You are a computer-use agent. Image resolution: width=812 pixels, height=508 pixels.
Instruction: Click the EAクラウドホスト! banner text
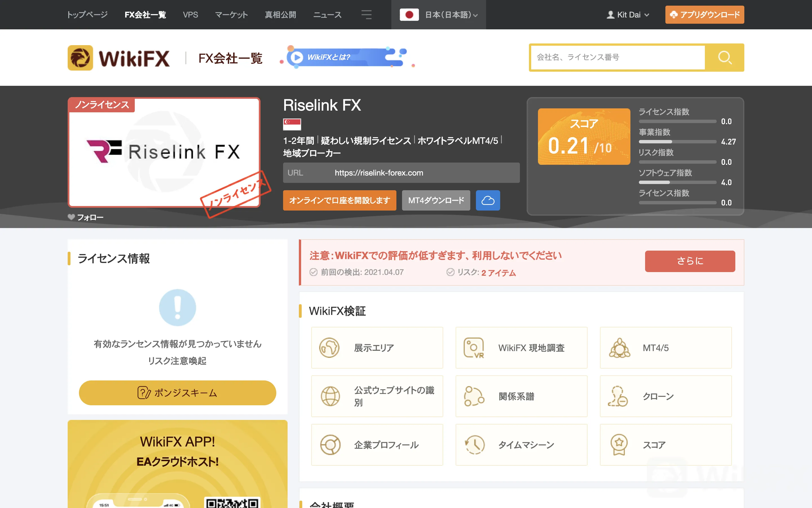point(178,462)
